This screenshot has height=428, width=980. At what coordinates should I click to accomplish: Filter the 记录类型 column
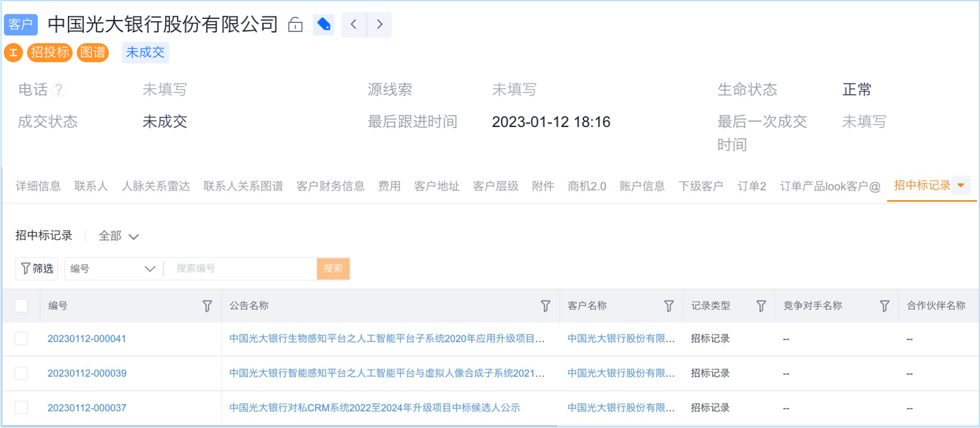[761, 306]
